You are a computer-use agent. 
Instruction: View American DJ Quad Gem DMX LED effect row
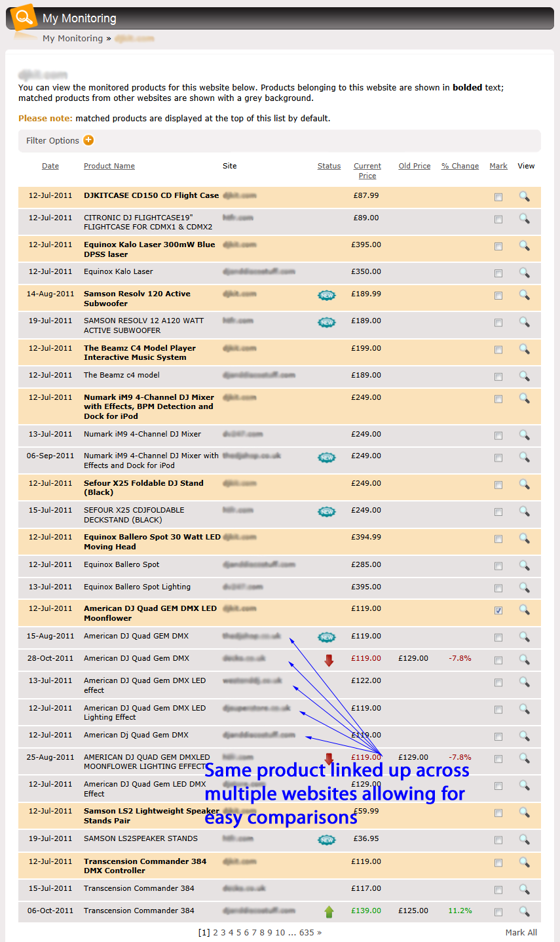pos(524,682)
